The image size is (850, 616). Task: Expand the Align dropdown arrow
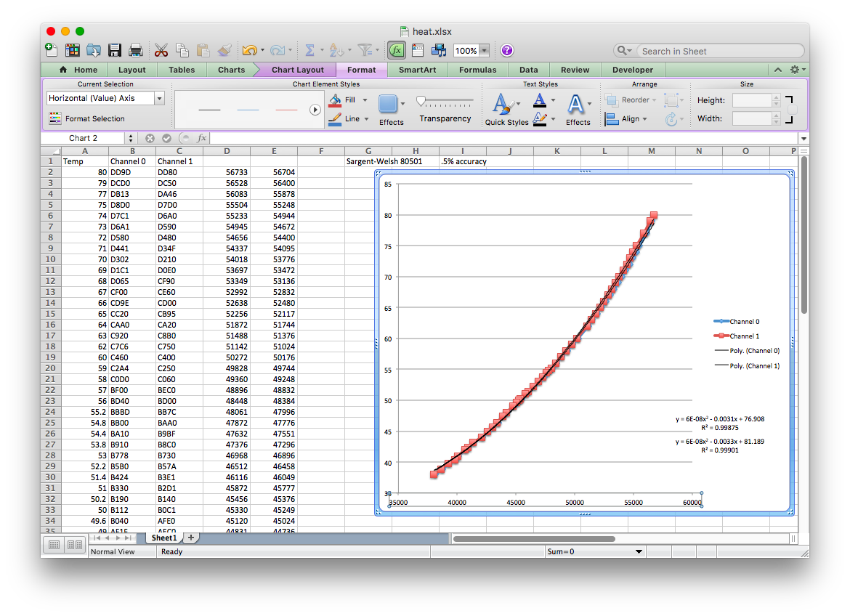click(644, 118)
